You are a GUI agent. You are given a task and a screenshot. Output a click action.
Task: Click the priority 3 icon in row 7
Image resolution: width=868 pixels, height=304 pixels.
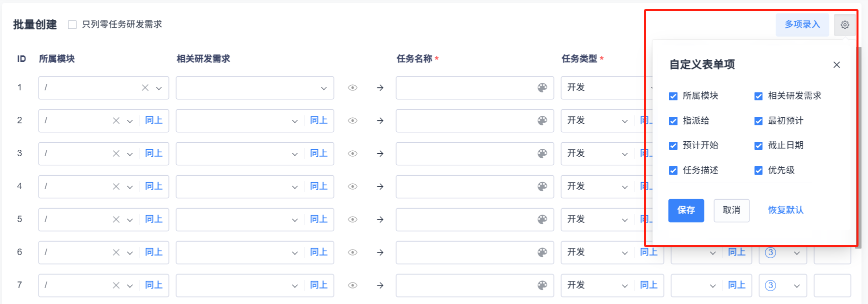click(x=770, y=286)
